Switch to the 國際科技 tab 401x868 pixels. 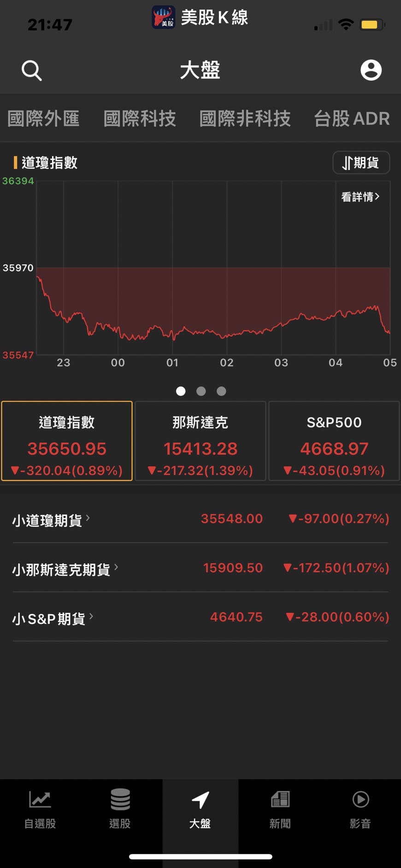coord(140,118)
